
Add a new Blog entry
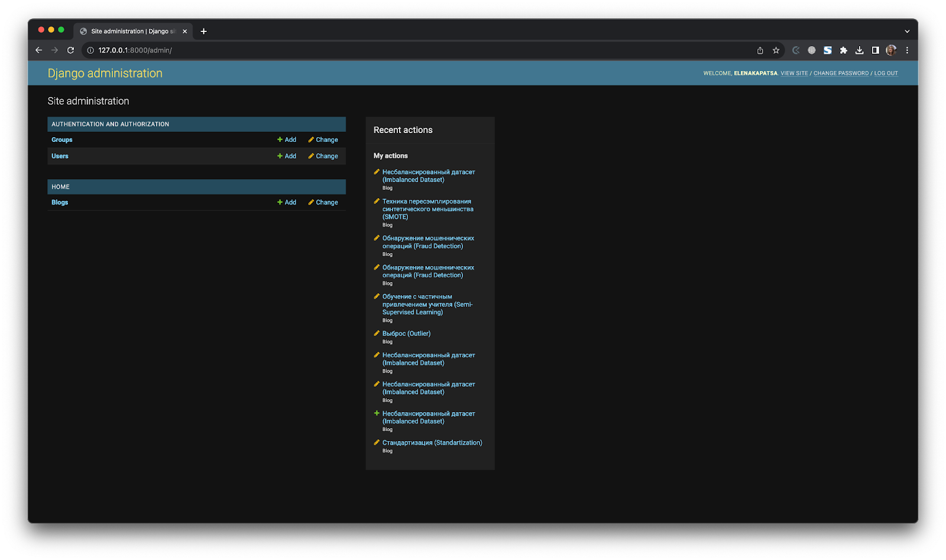287,202
